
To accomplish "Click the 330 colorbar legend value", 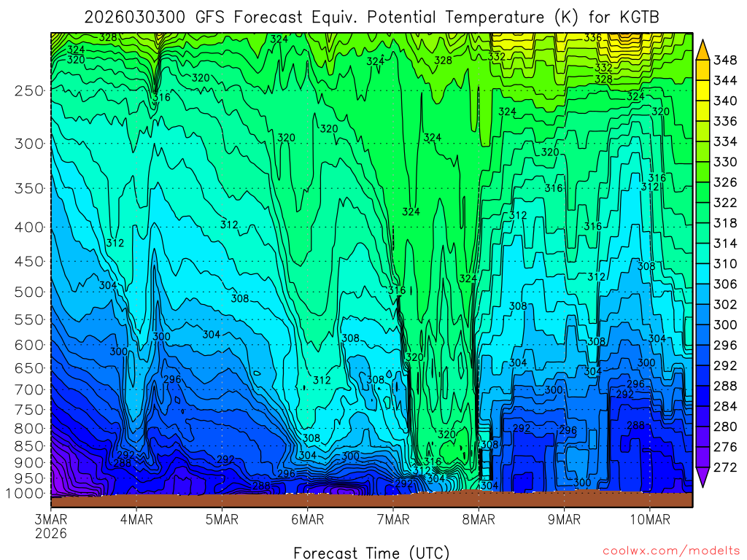I will coord(725,162).
